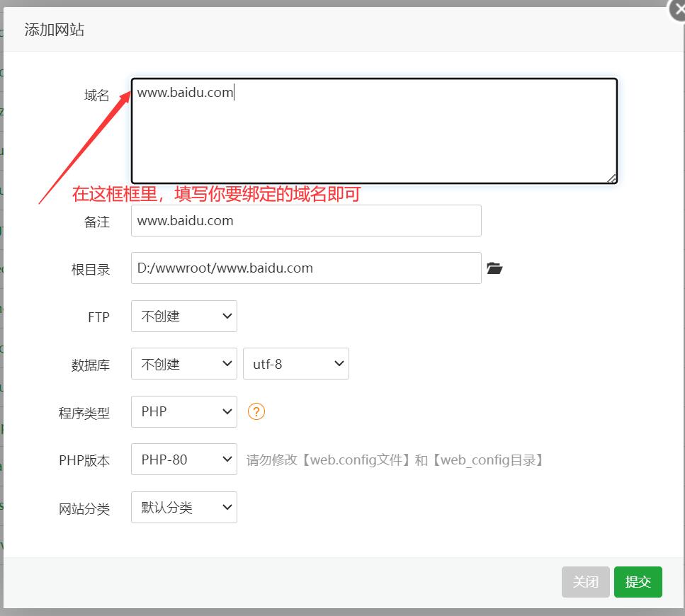This screenshot has height=616, width=685.
Task: Open folder browser for root directory
Action: click(x=494, y=268)
